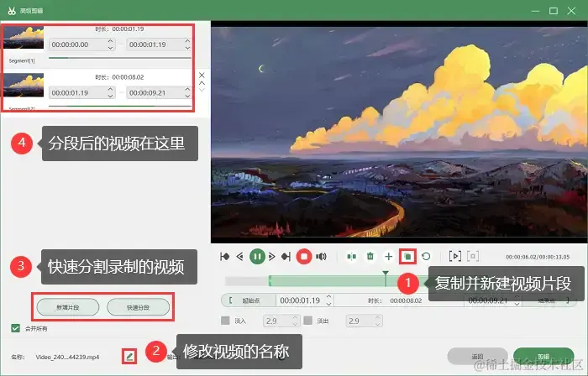The width and height of the screenshot is (588, 376).
Task: Click the circular reset arrow icon
Action: click(426, 257)
